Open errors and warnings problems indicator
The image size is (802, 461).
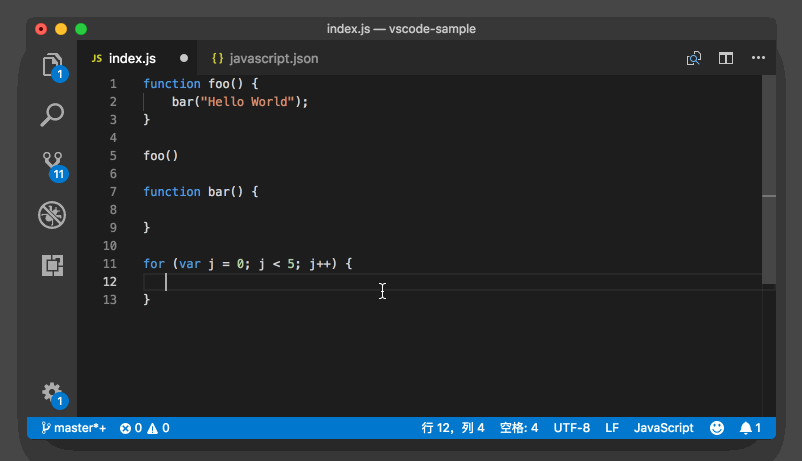tap(145, 428)
